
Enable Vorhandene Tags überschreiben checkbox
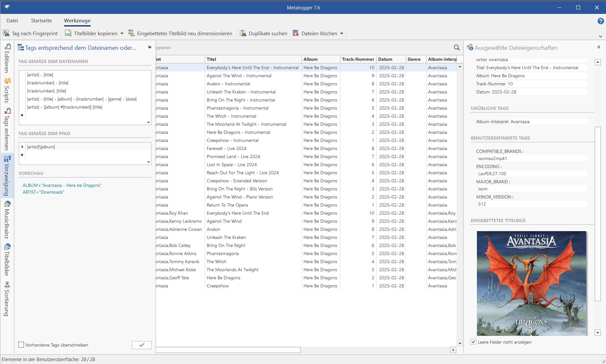pos(21,345)
